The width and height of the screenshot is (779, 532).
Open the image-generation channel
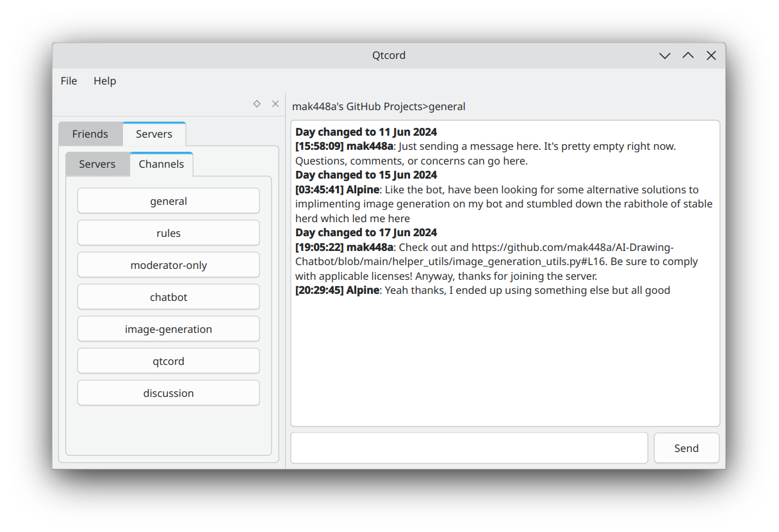[x=168, y=329]
